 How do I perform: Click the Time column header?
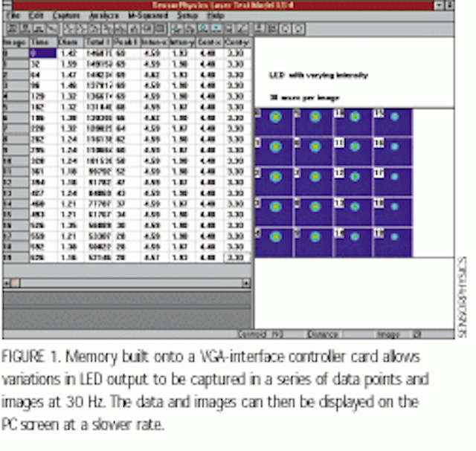click(x=43, y=42)
